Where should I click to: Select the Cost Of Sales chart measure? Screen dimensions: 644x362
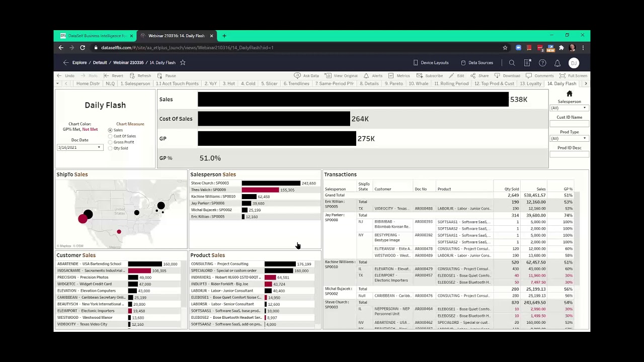110,136
